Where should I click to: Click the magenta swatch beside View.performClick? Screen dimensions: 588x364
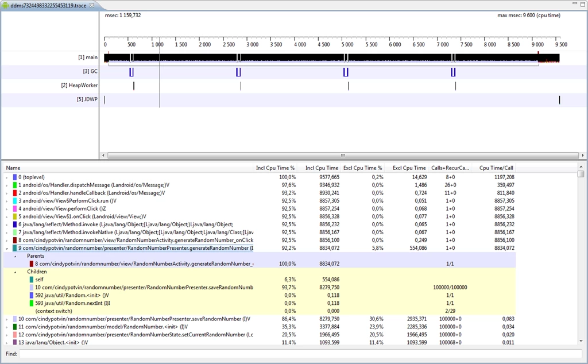[14, 208]
